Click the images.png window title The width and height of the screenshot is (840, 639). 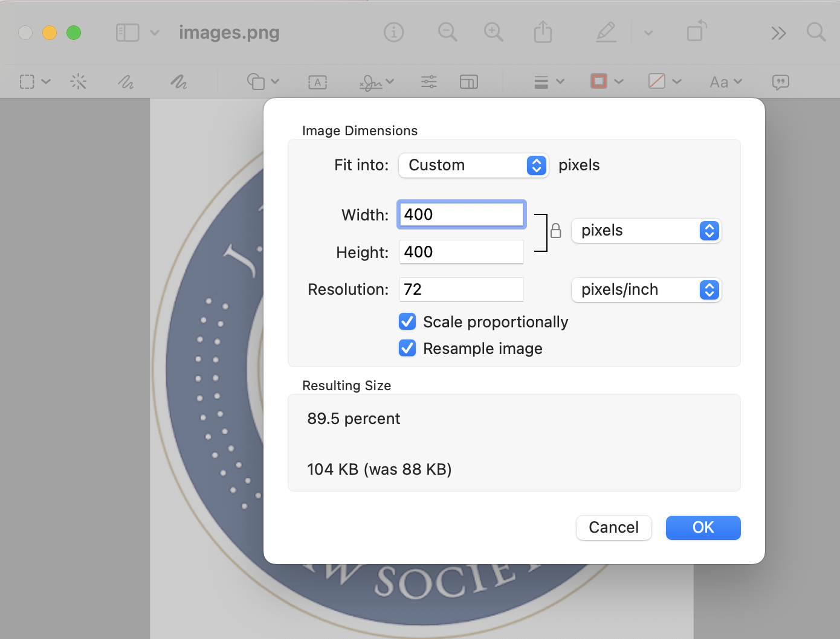229,33
